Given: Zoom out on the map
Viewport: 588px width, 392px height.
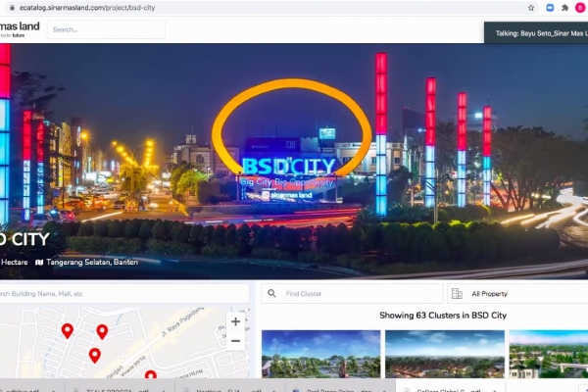Looking at the screenshot, I should click(x=235, y=341).
